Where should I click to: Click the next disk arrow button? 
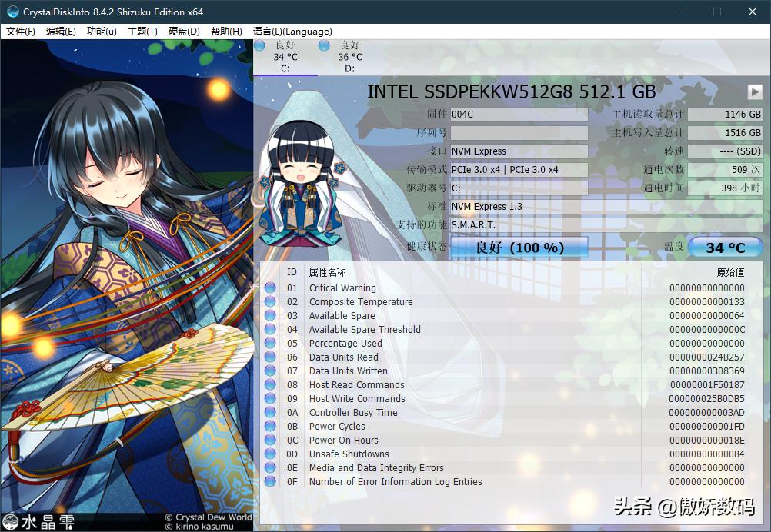point(754,92)
